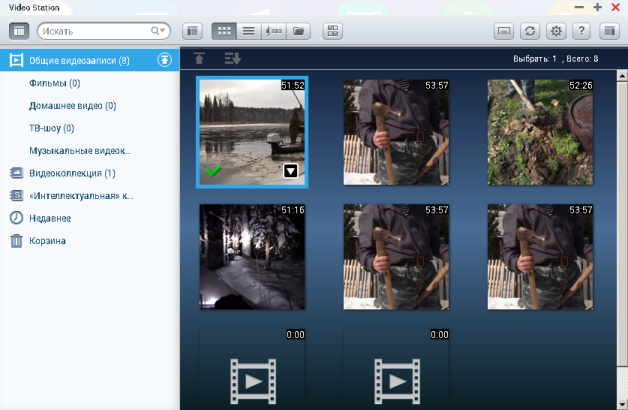Click the upload arrow in content header

pyautogui.click(x=199, y=58)
